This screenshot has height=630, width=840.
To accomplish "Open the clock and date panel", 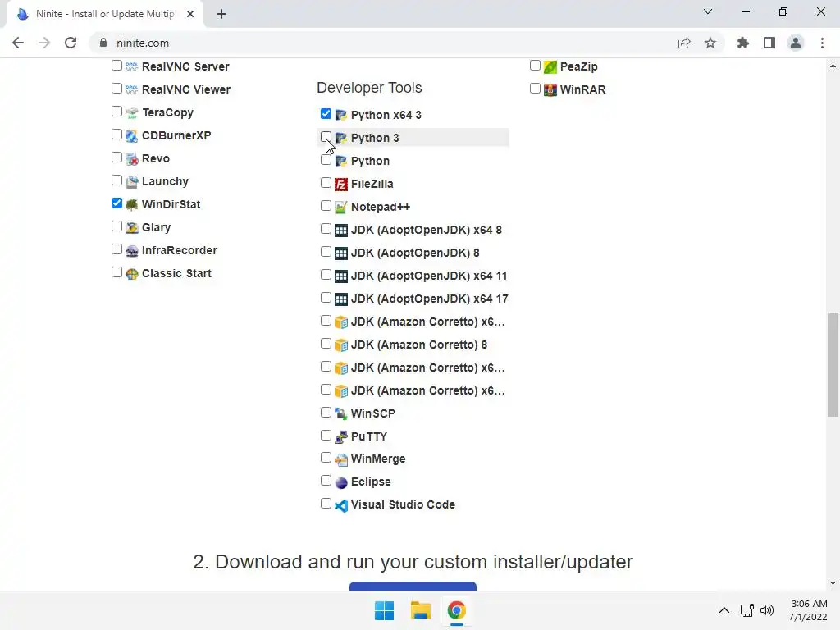I will pyautogui.click(x=808, y=610).
